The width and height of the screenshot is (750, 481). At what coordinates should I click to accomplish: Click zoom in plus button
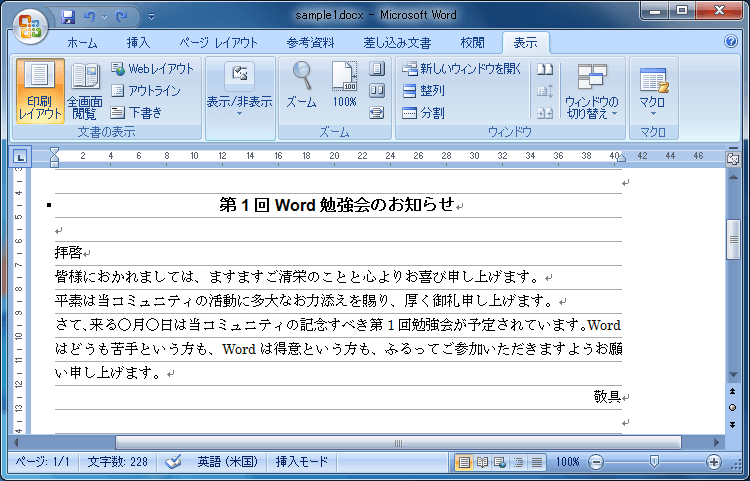(714, 462)
